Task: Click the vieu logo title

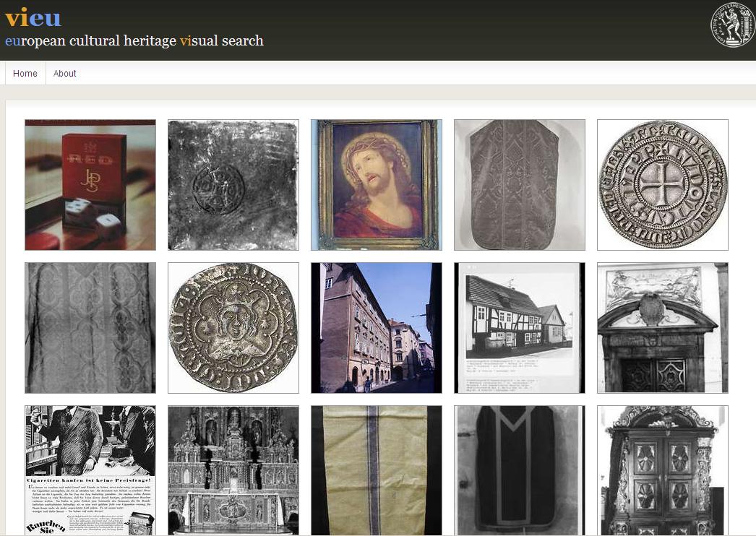Action: pyautogui.click(x=33, y=17)
